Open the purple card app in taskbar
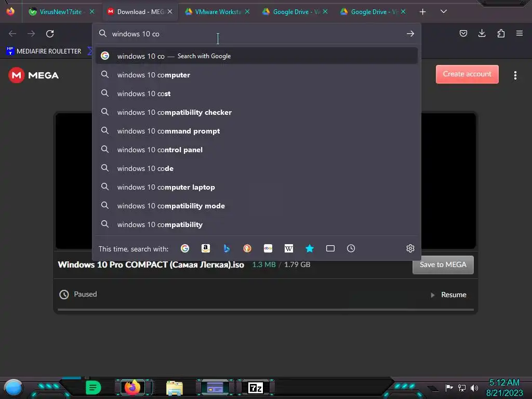This screenshot has height=399, width=532. (215, 388)
